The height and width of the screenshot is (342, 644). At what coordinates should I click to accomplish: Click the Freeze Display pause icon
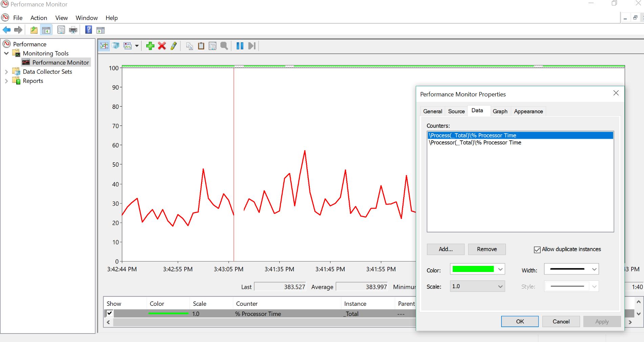(x=240, y=46)
